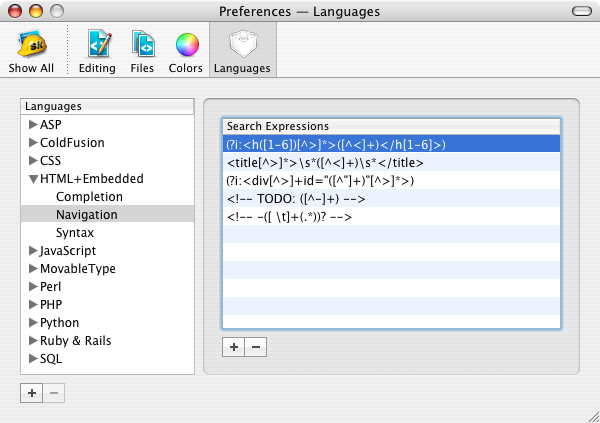Expand the JavaScript language entry
Screen dimensions: 600x423
click(x=33, y=251)
